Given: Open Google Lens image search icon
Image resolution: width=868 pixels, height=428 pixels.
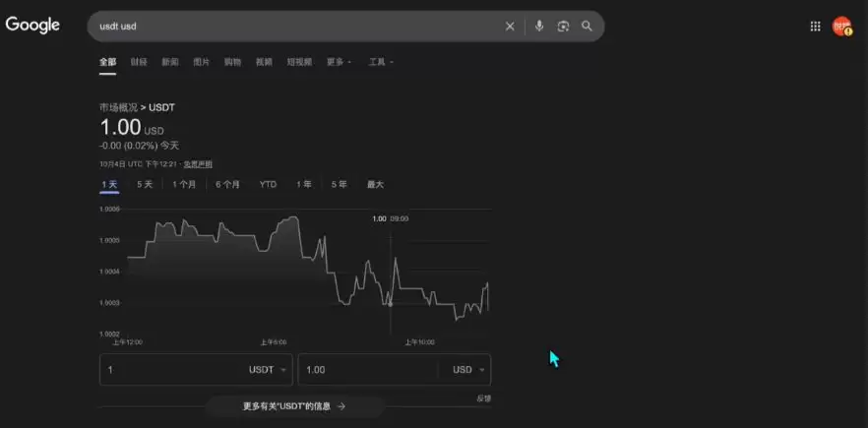Looking at the screenshot, I should (x=563, y=26).
